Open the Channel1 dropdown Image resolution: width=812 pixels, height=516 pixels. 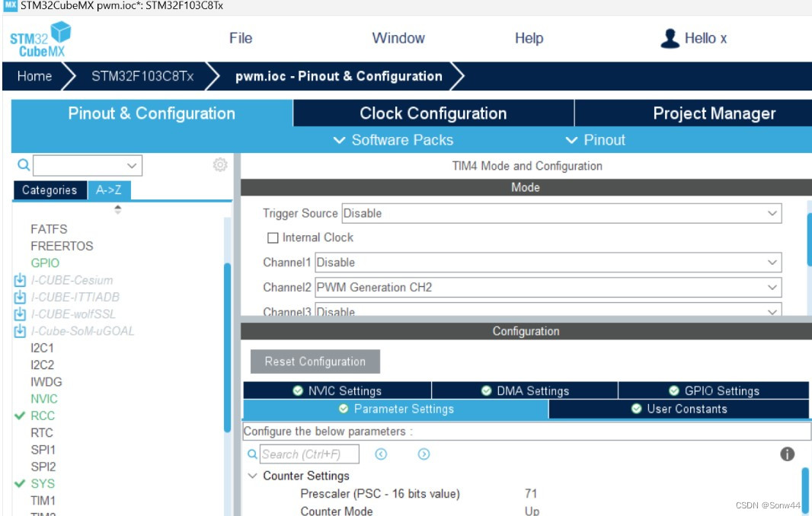pyautogui.click(x=548, y=263)
